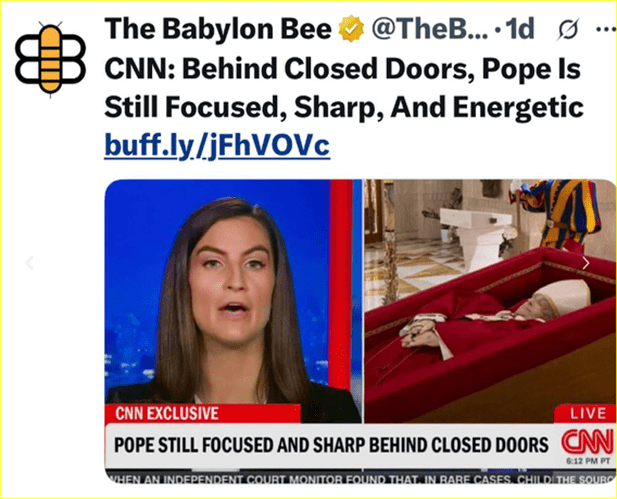Go to previous image with left arrow

30,262
